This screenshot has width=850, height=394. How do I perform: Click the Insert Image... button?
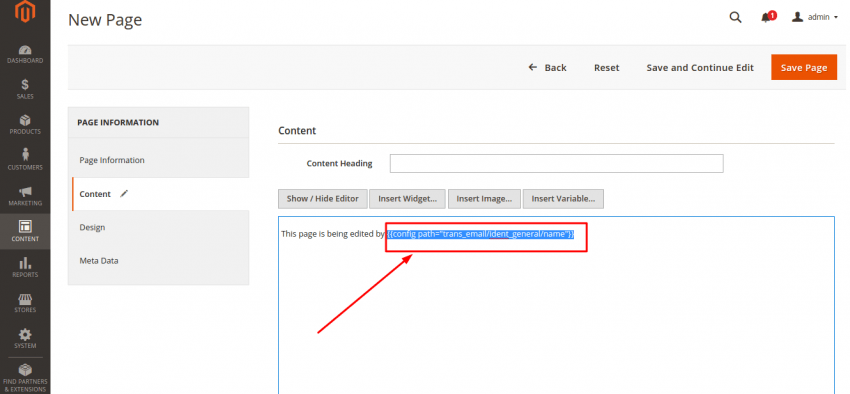484,199
